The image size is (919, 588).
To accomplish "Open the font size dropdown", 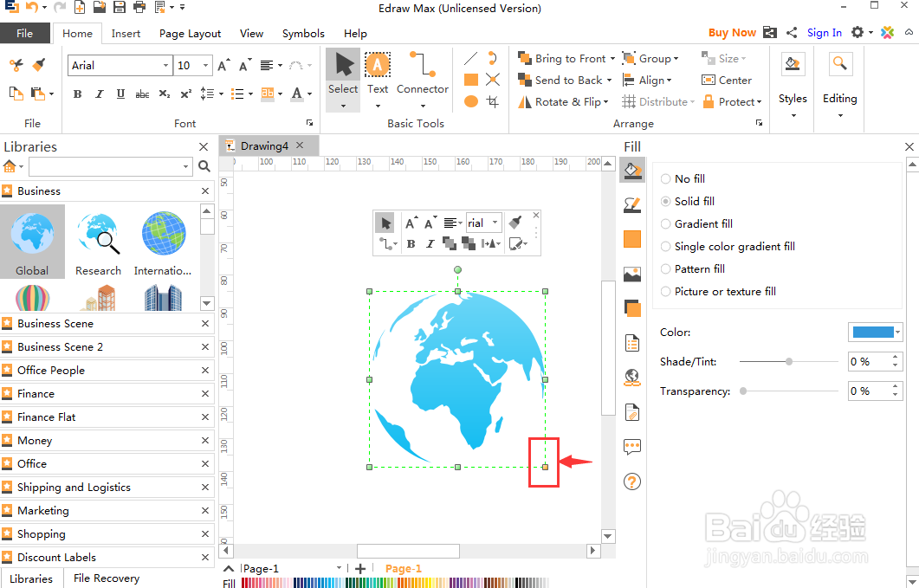I will (206, 65).
